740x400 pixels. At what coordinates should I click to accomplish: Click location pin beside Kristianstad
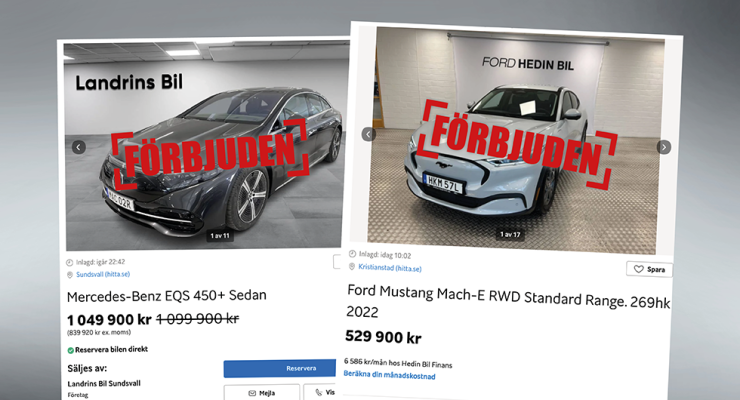pyautogui.click(x=352, y=267)
